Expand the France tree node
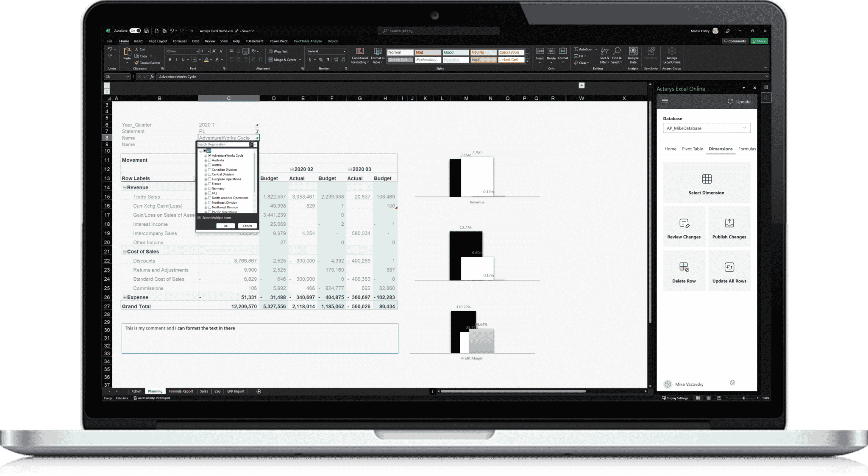868x476 pixels. click(x=206, y=184)
